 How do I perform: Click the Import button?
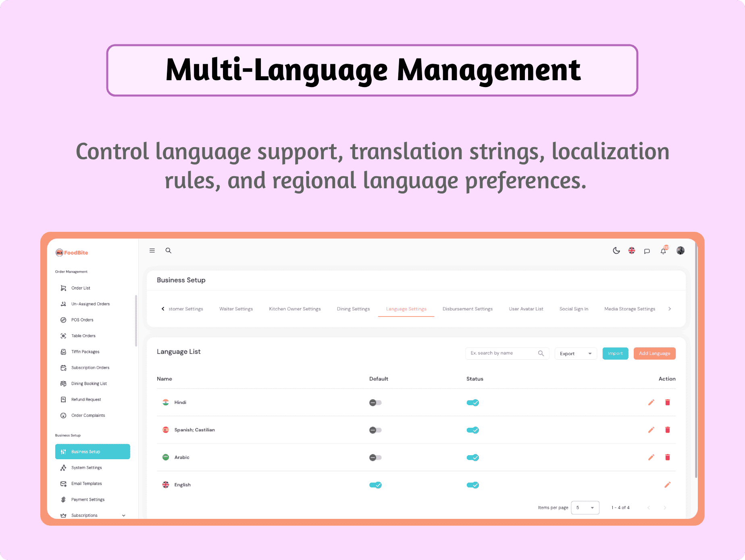click(616, 354)
